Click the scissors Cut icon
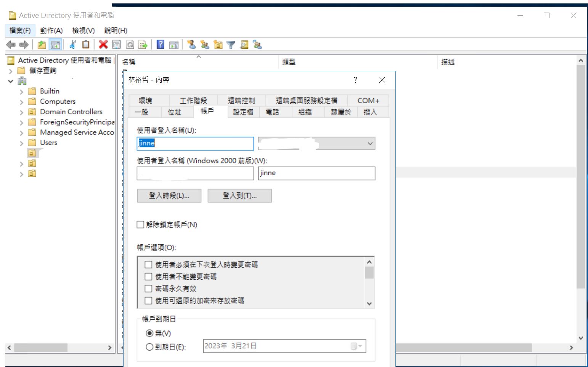The height and width of the screenshot is (367, 588). [72, 45]
